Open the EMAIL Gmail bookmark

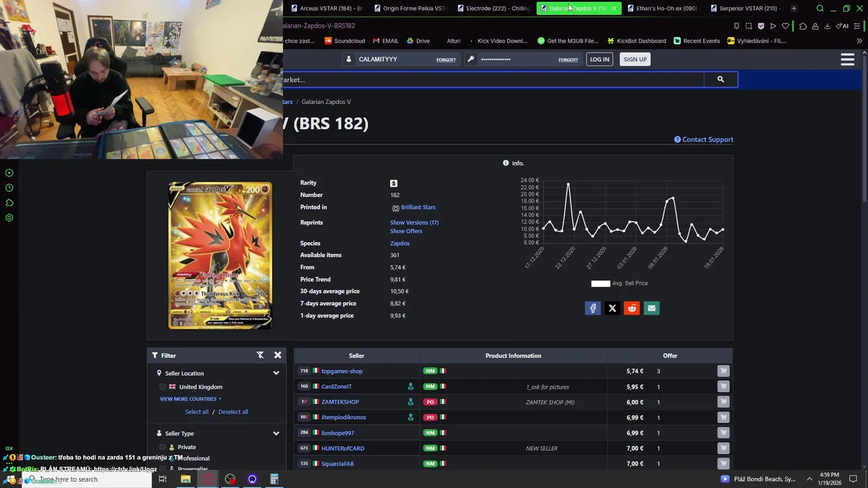tap(385, 41)
